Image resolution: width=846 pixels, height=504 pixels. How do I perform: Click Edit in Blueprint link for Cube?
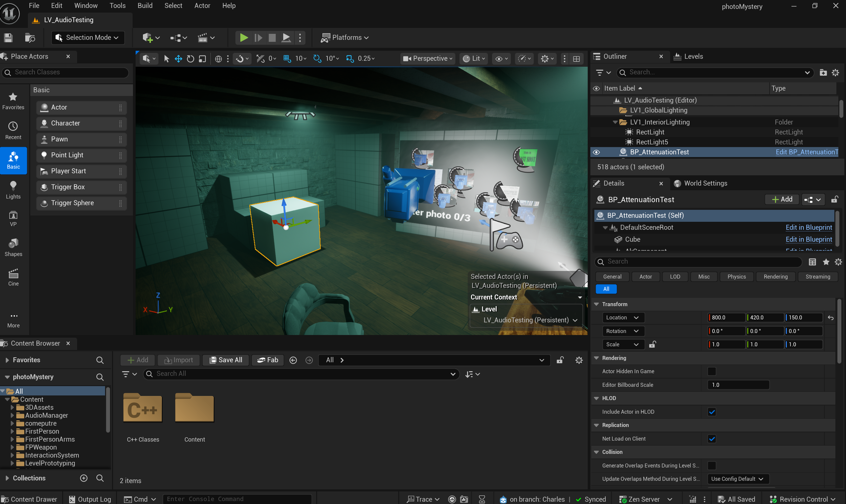808,239
